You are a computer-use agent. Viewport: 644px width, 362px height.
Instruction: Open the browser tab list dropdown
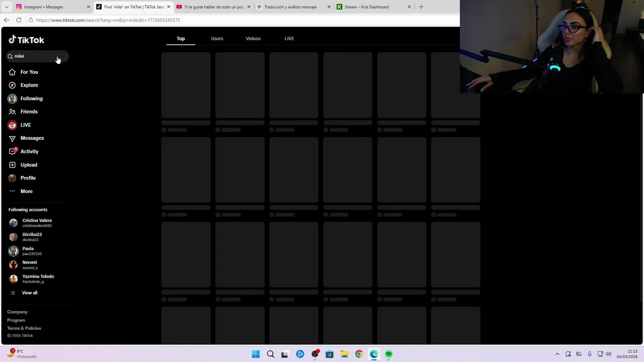[x=6, y=7]
